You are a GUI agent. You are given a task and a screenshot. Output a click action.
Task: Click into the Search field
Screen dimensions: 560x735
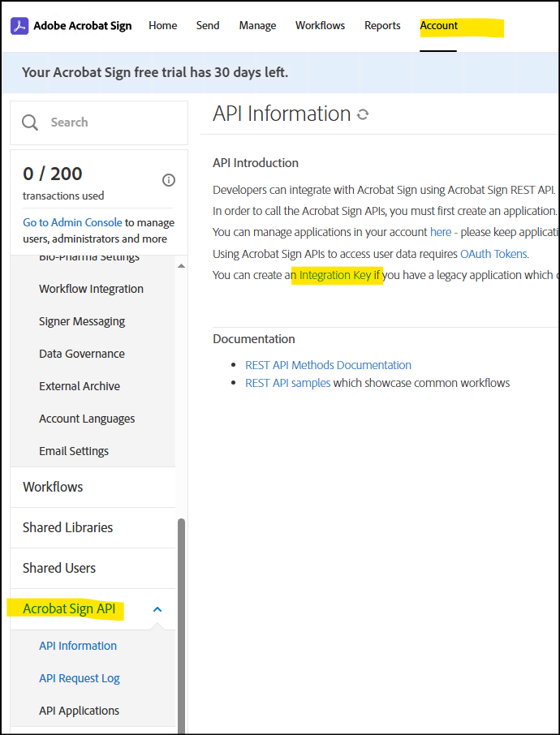coord(99,122)
